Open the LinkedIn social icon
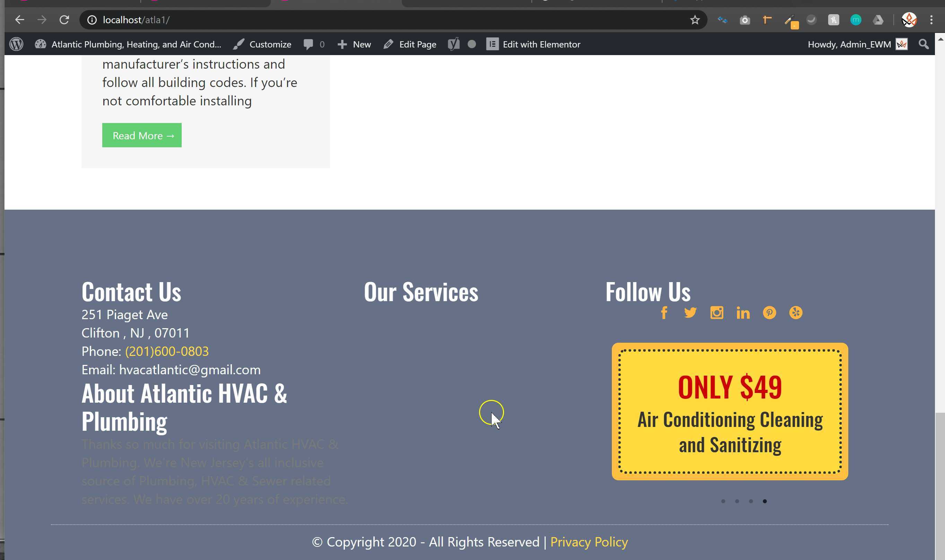Screen dimensions: 945x560 743,313
